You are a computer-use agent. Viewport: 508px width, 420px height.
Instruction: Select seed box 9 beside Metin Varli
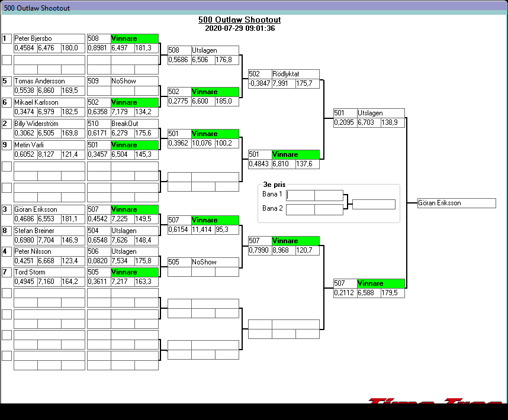click(x=7, y=145)
